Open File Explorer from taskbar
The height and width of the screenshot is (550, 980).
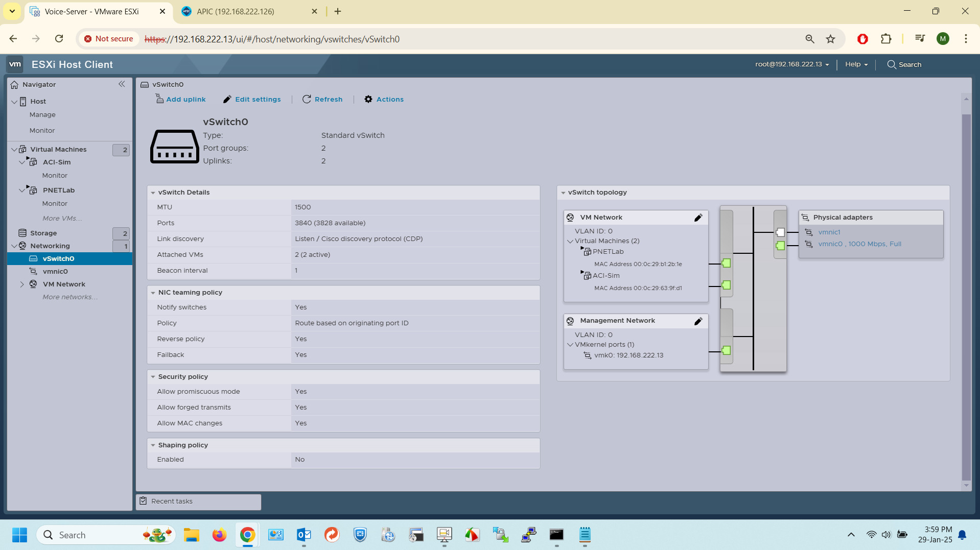[x=191, y=535]
